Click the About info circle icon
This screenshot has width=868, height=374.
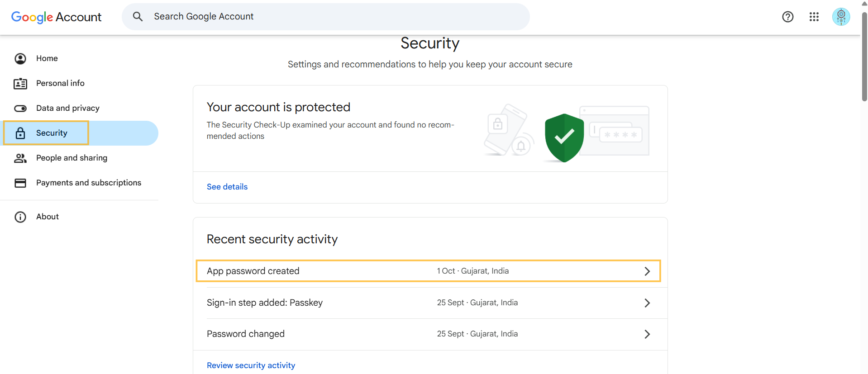pos(20,217)
